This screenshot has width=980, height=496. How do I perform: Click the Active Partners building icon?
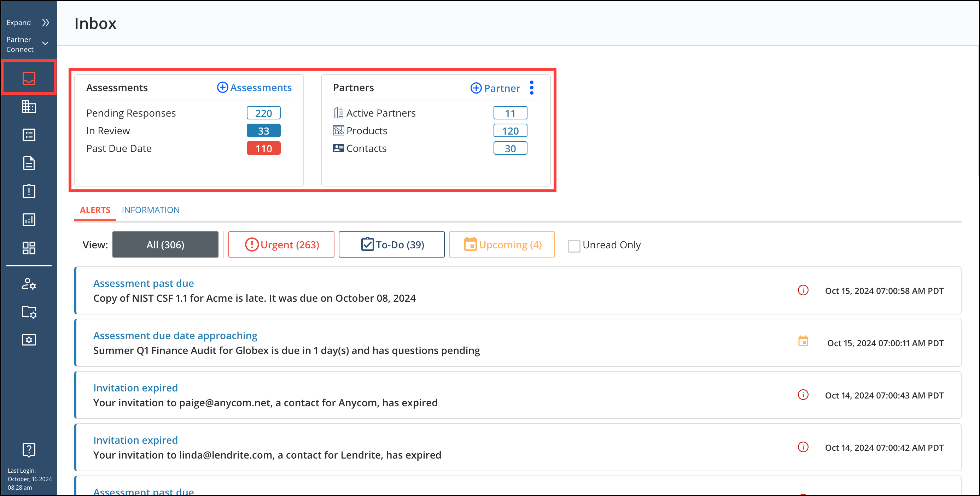click(338, 112)
